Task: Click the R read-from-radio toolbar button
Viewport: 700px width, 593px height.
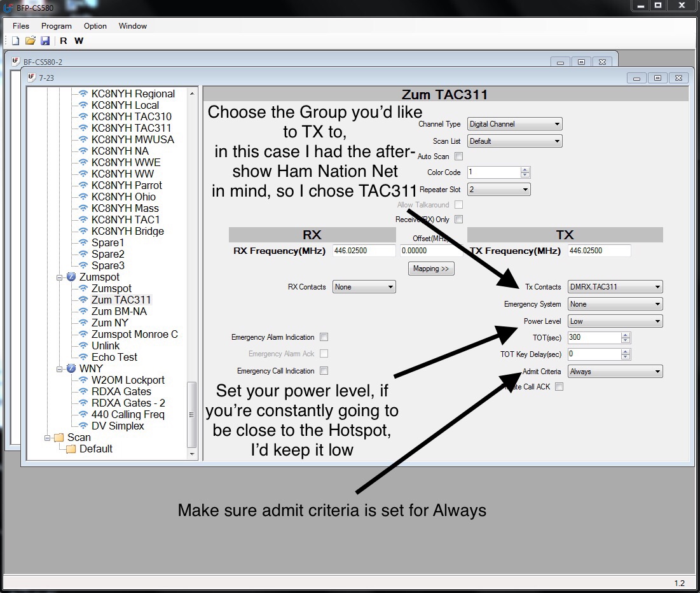Action: point(64,41)
